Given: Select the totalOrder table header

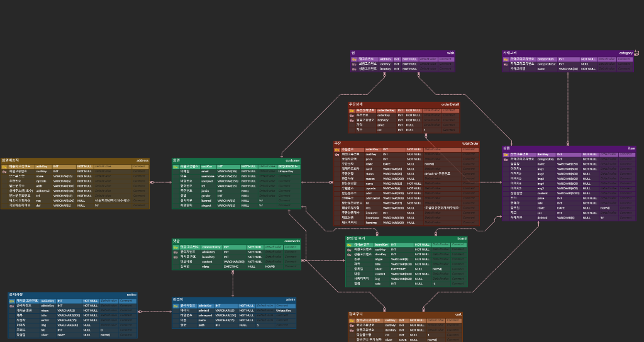Looking at the screenshot, I should pos(406,143).
